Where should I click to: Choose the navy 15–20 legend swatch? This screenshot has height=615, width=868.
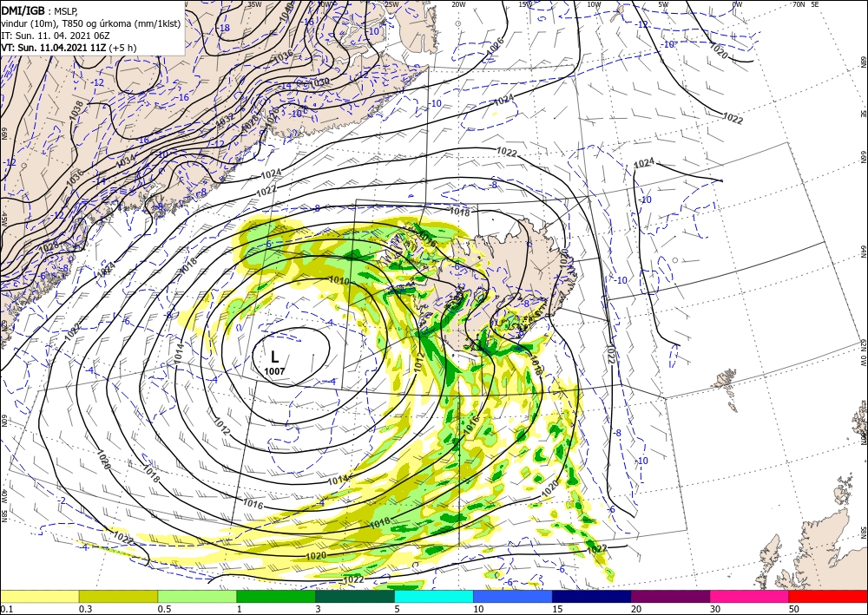[592, 596]
